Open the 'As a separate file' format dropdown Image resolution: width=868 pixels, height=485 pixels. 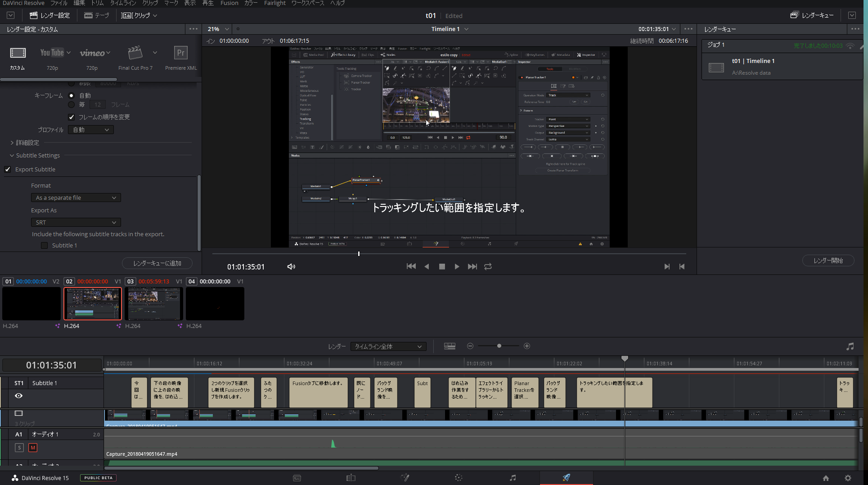[76, 198]
